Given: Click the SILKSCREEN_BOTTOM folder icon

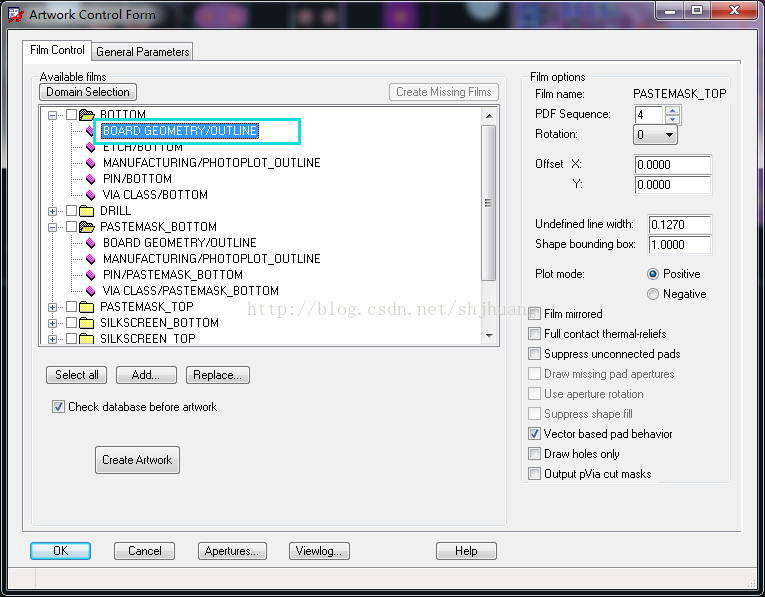Looking at the screenshot, I should pyautogui.click(x=86, y=323).
